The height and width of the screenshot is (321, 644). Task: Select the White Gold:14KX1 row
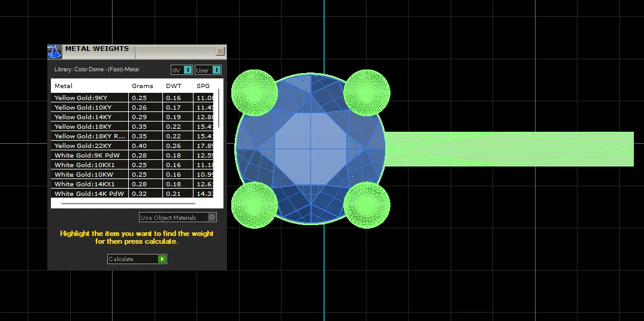(x=132, y=184)
